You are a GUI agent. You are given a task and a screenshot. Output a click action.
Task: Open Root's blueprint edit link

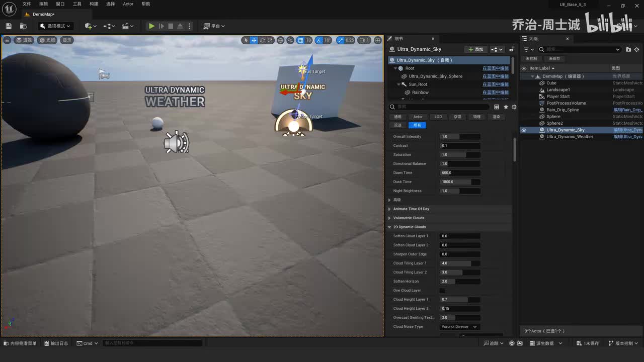pos(496,68)
